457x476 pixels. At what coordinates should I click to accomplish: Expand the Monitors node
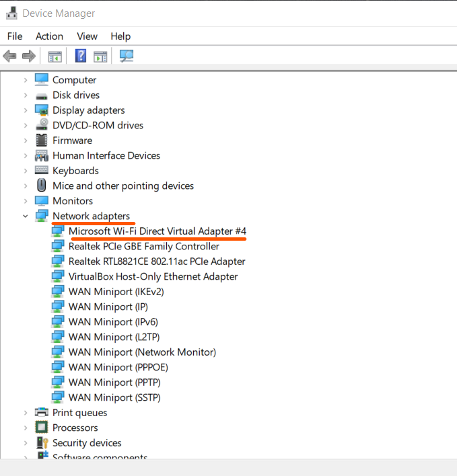tap(26, 201)
